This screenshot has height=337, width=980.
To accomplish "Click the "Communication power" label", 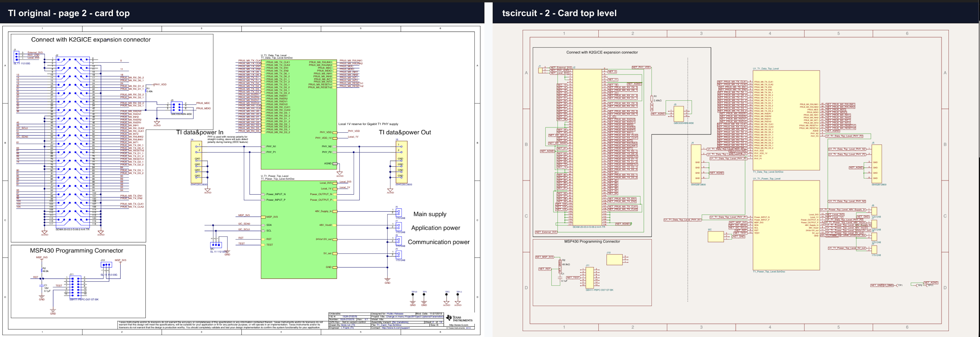I will (439, 242).
